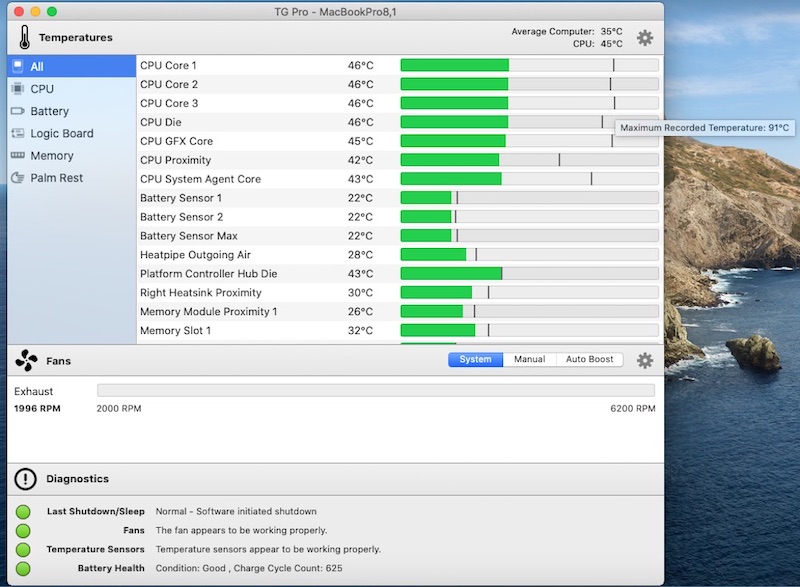The image size is (800, 587).
Task: Open the Temperatures settings gear
Action: (645, 38)
